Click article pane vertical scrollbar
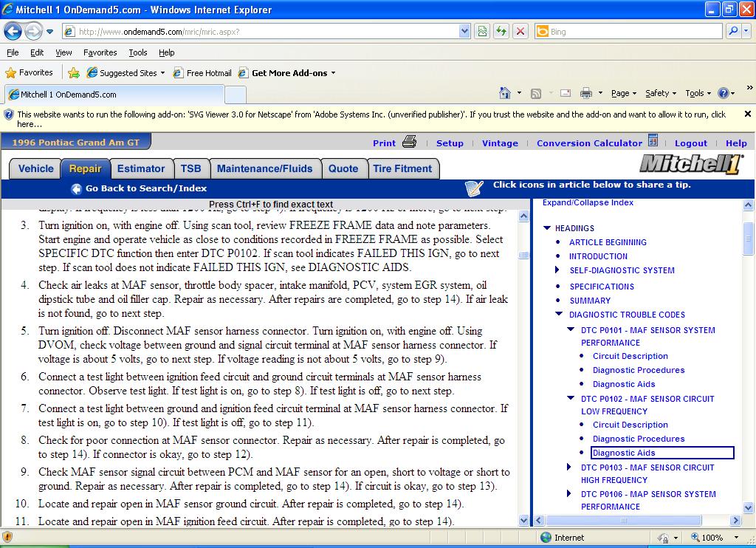This screenshot has width=756, height=548. 523,369
